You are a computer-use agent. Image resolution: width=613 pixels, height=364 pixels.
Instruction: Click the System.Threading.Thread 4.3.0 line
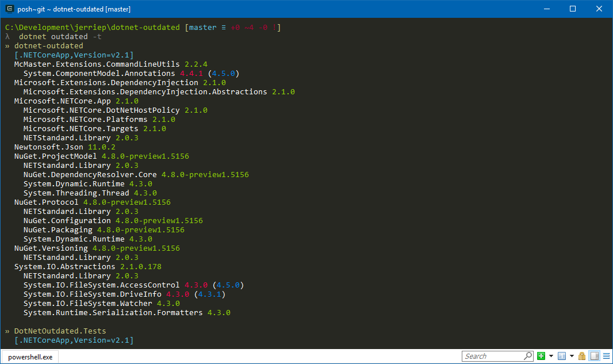(90, 193)
